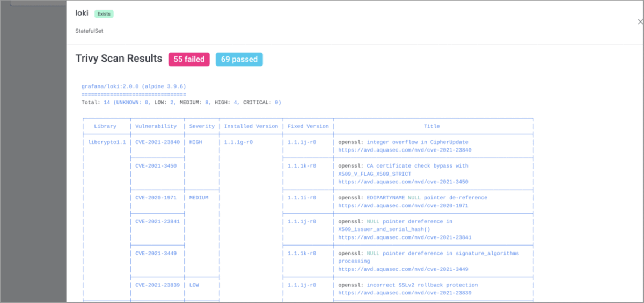Click the StatefulSet label
The height and width of the screenshot is (303, 644).
[x=89, y=31]
